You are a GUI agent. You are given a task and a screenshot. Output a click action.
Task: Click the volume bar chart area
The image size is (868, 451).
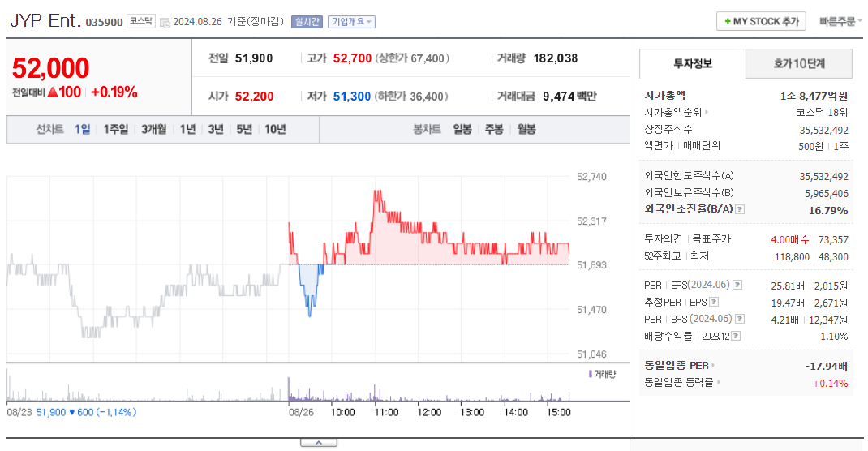pyautogui.click(x=288, y=383)
